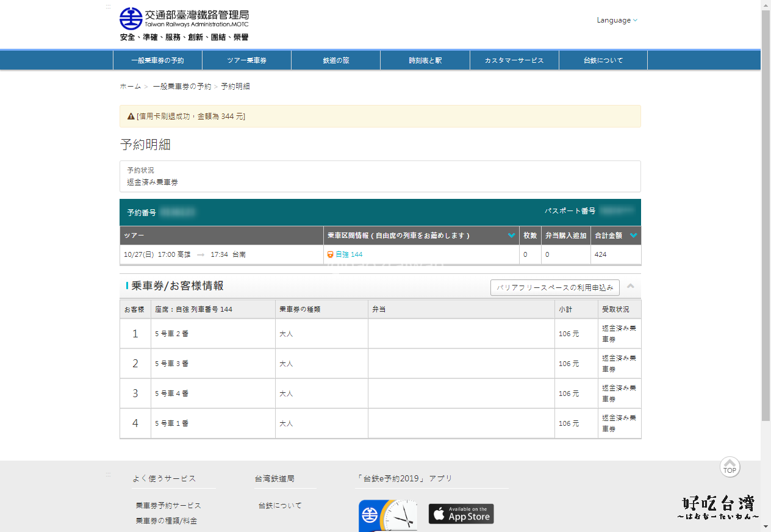Click the warning triangle in refund notice
Viewport: 771px width, 532px height.
[131, 116]
